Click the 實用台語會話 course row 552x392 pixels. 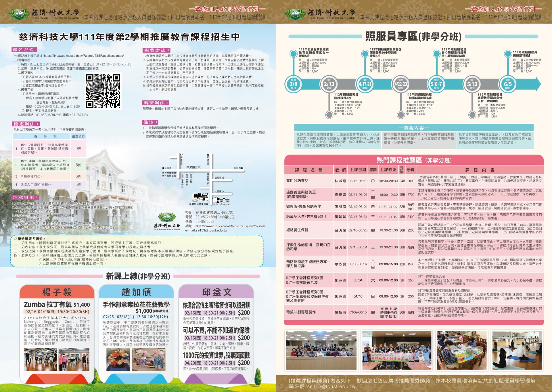point(297,181)
